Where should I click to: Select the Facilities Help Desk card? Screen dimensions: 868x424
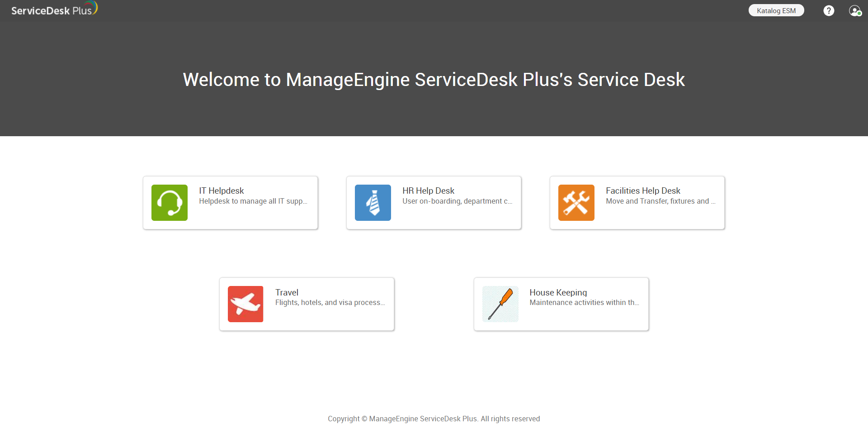coord(637,202)
